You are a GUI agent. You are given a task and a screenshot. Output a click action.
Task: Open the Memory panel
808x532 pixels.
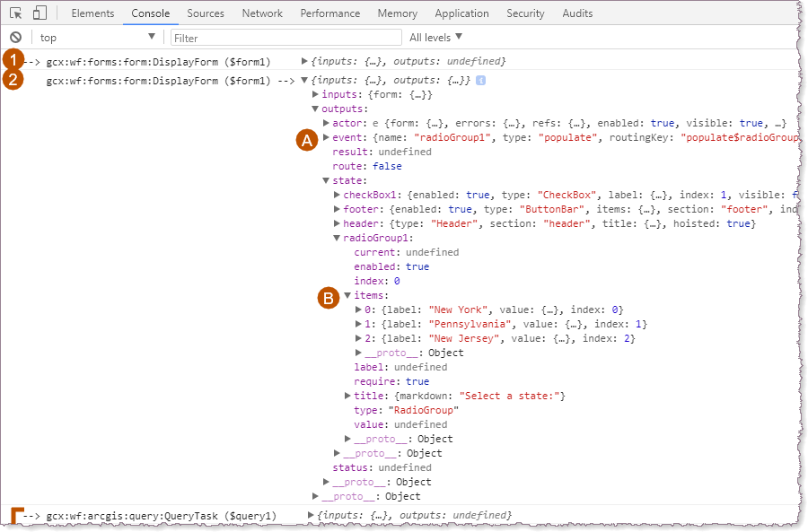[x=397, y=13]
